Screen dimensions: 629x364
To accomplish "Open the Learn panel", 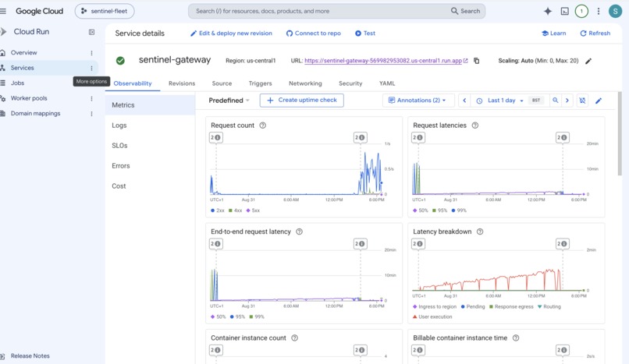I will click(x=553, y=34).
